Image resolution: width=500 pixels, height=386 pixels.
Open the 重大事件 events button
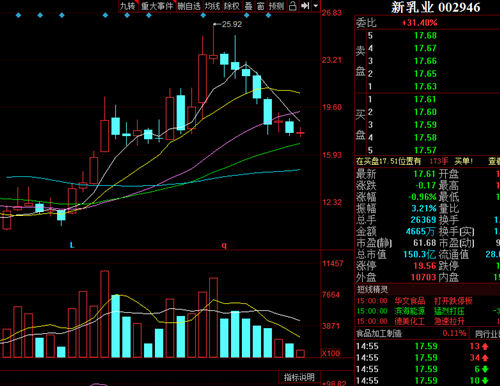pyautogui.click(x=157, y=6)
